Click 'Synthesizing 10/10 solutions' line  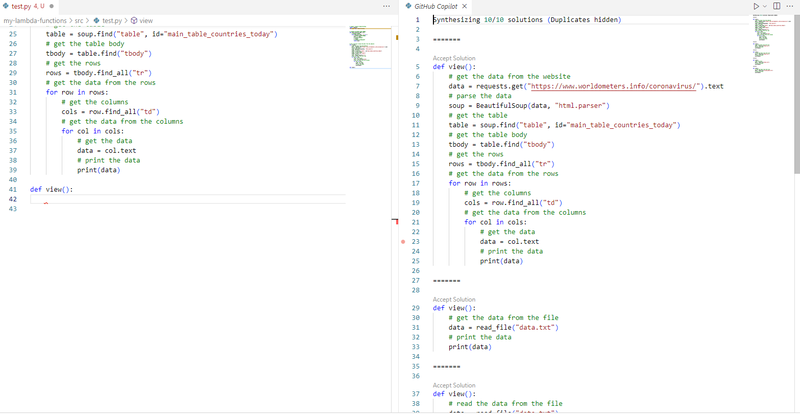527,20
